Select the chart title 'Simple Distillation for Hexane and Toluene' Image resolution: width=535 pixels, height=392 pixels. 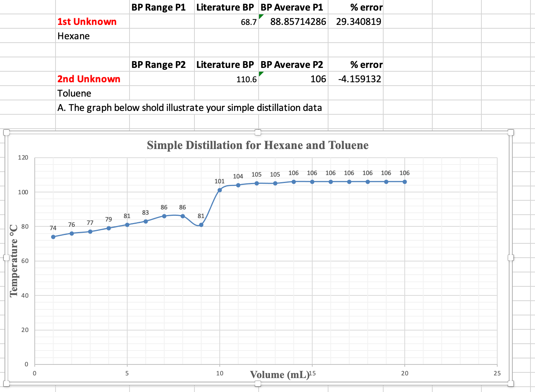257,145
